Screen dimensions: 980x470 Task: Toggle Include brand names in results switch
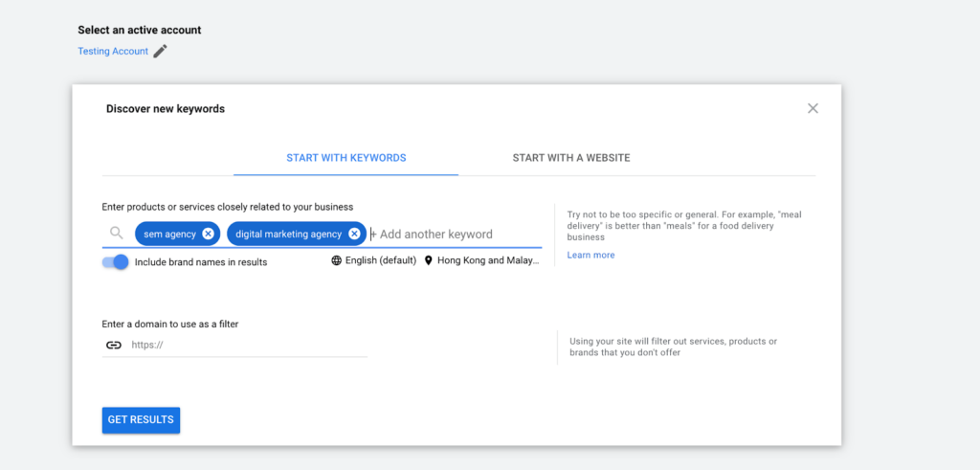click(x=116, y=262)
